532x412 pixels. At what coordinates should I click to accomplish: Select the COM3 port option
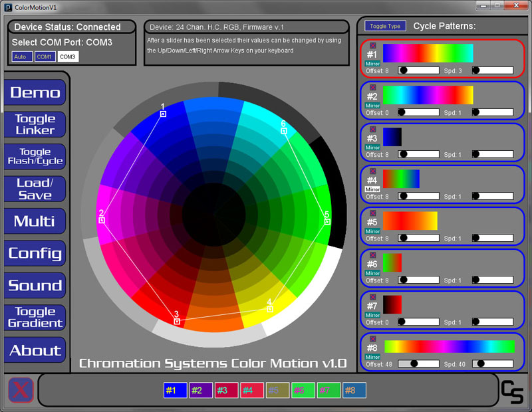click(x=68, y=56)
